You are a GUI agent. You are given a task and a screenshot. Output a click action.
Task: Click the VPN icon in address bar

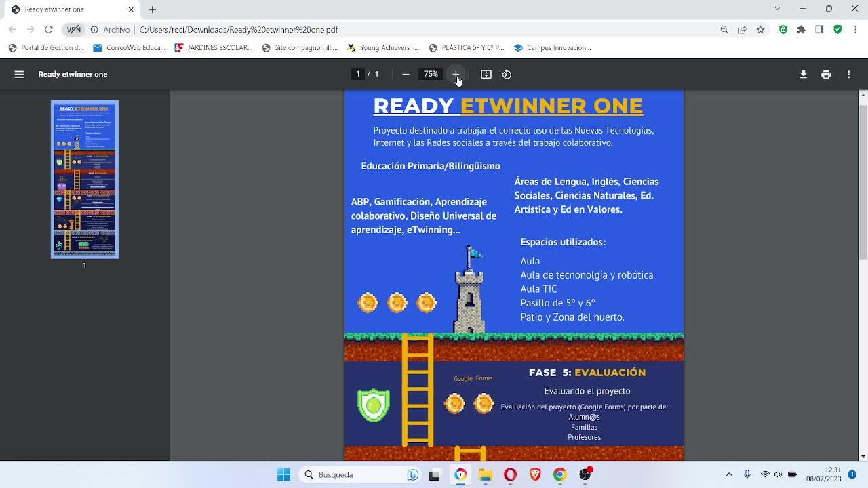click(x=74, y=30)
